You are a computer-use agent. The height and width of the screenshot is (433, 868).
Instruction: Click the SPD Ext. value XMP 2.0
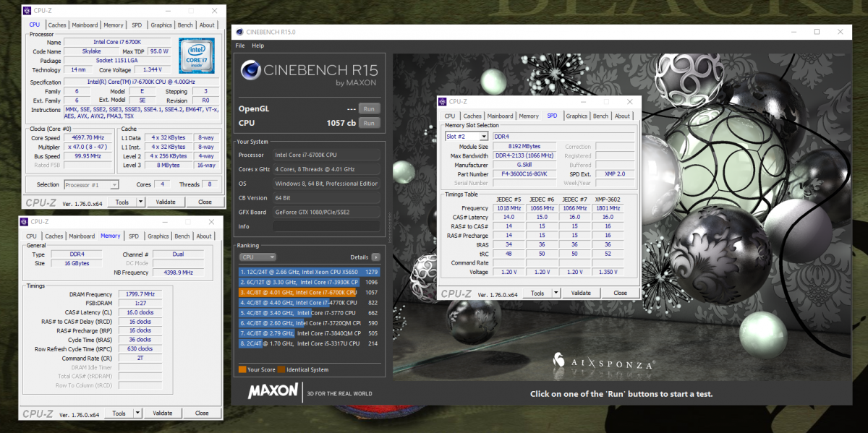coord(614,173)
